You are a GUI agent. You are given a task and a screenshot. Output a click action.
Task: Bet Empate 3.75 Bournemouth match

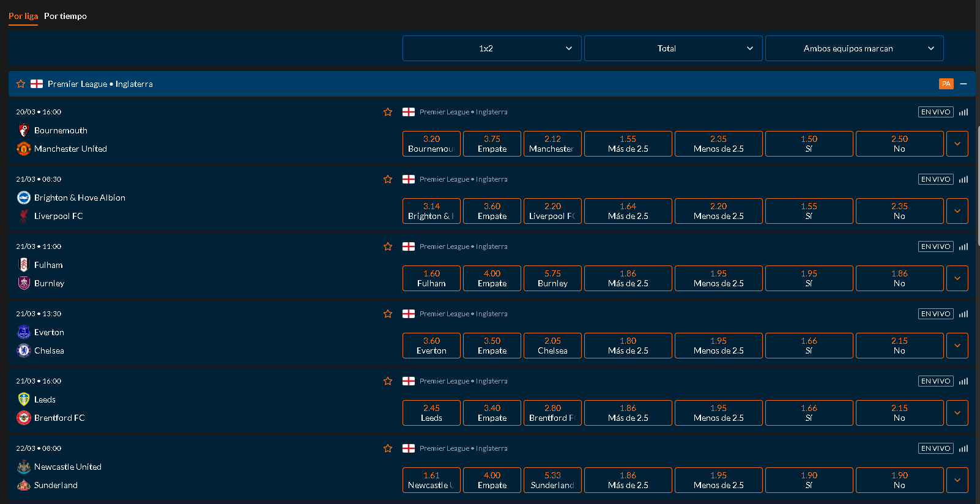pos(492,144)
